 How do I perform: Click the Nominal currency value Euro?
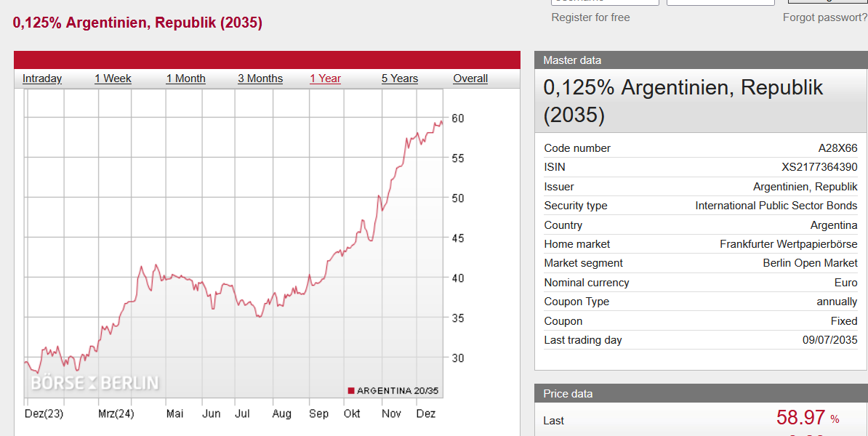tap(846, 283)
